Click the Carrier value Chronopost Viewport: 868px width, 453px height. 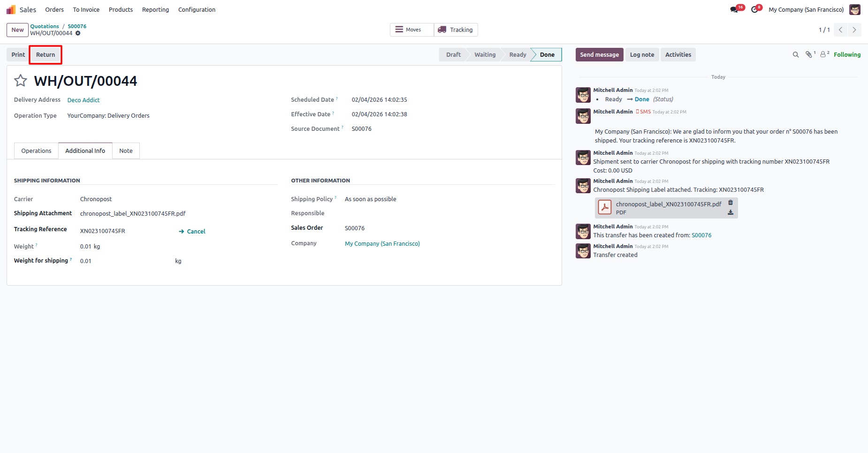click(96, 199)
